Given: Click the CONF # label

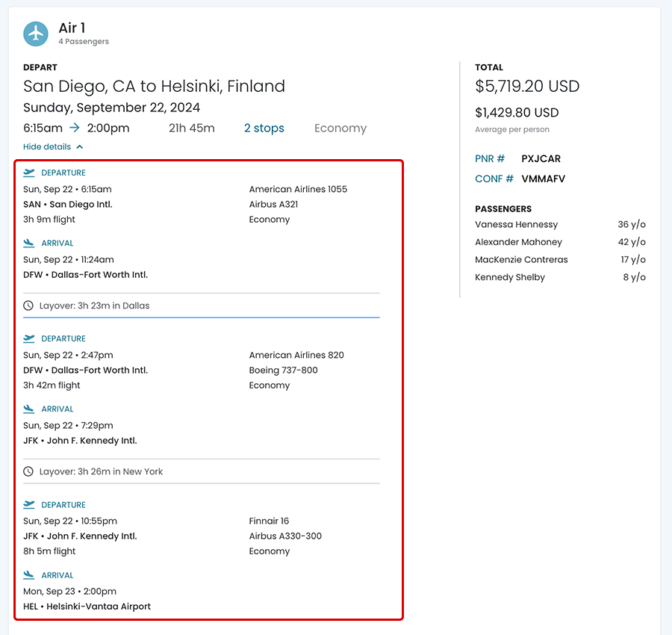Looking at the screenshot, I should coord(494,179).
